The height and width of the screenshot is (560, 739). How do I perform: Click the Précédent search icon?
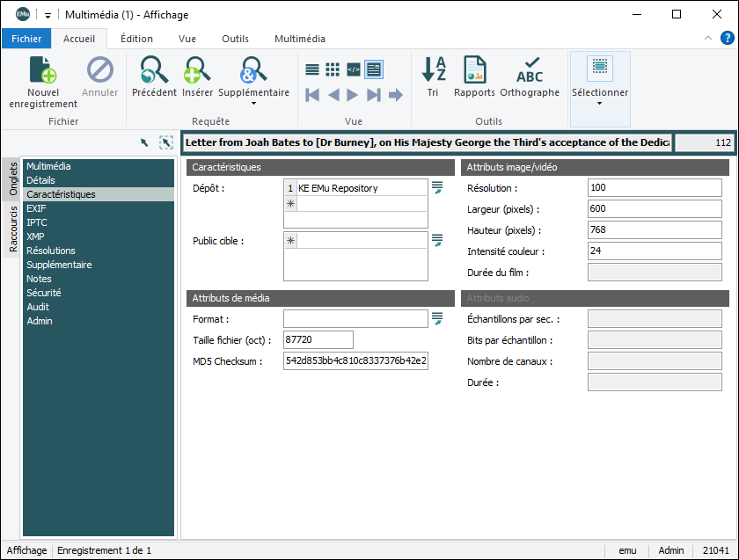pyautogui.click(x=154, y=70)
